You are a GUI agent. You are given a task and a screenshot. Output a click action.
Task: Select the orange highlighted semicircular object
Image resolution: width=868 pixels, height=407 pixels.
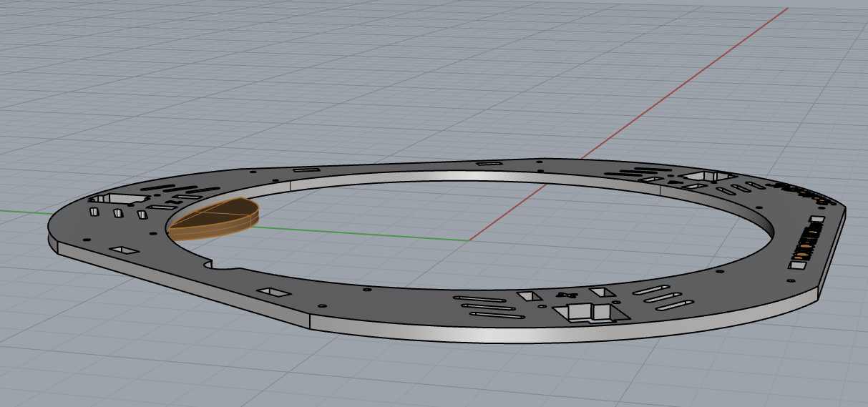(x=215, y=219)
